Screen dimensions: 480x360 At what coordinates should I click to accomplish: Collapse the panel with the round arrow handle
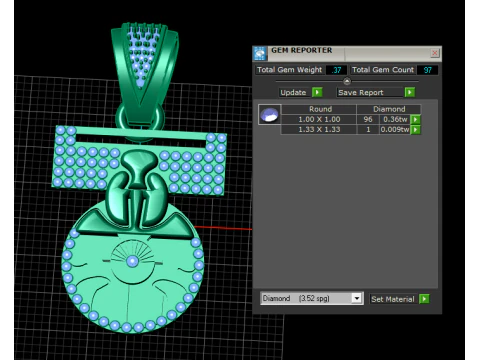point(347,81)
